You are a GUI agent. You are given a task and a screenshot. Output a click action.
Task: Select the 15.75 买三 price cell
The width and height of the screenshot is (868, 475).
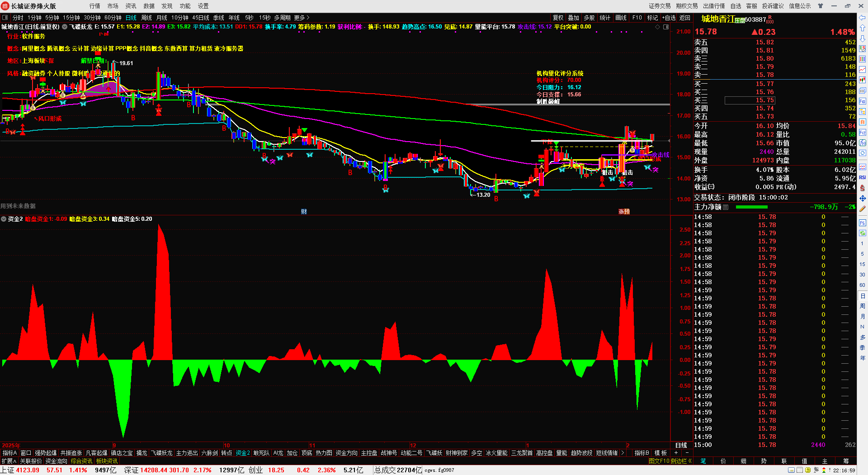click(x=750, y=100)
